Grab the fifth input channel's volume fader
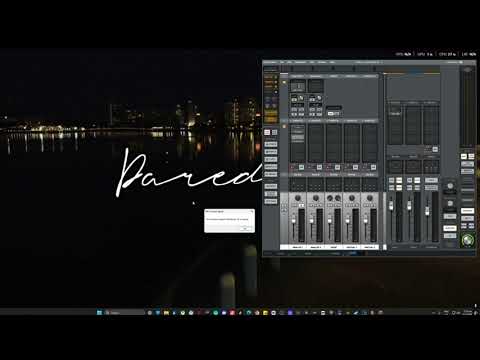 [x=366, y=221]
